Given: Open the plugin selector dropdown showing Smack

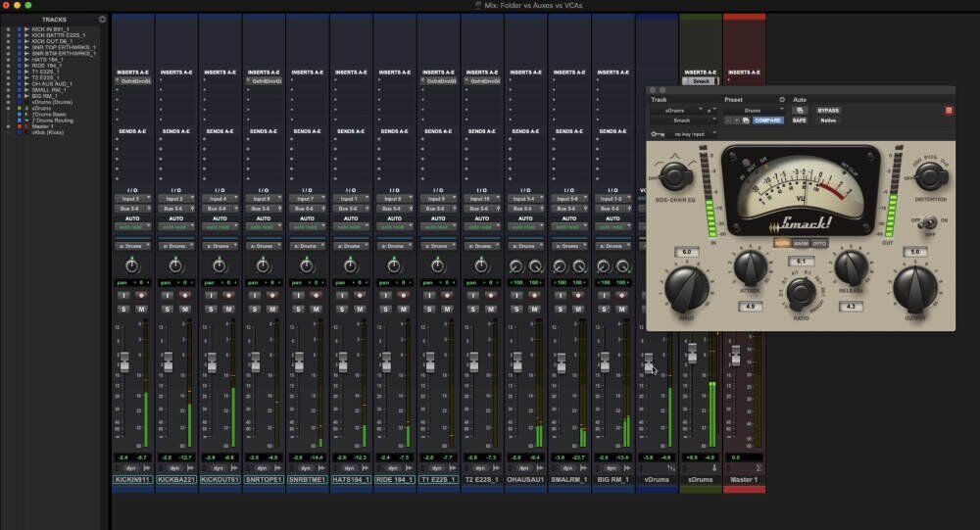Looking at the screenshot, I should pos(683,120).
